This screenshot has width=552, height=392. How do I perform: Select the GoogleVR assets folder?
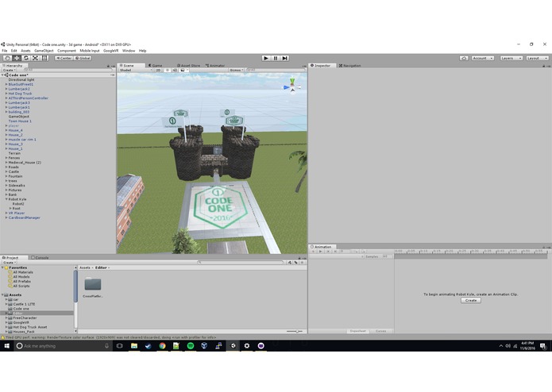click(x=21, y=322)
